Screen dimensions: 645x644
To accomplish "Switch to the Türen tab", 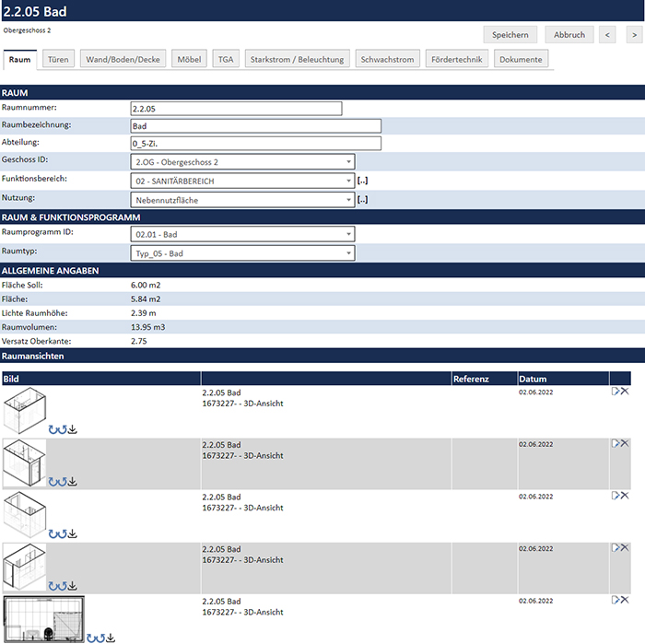I will (57, 59).
